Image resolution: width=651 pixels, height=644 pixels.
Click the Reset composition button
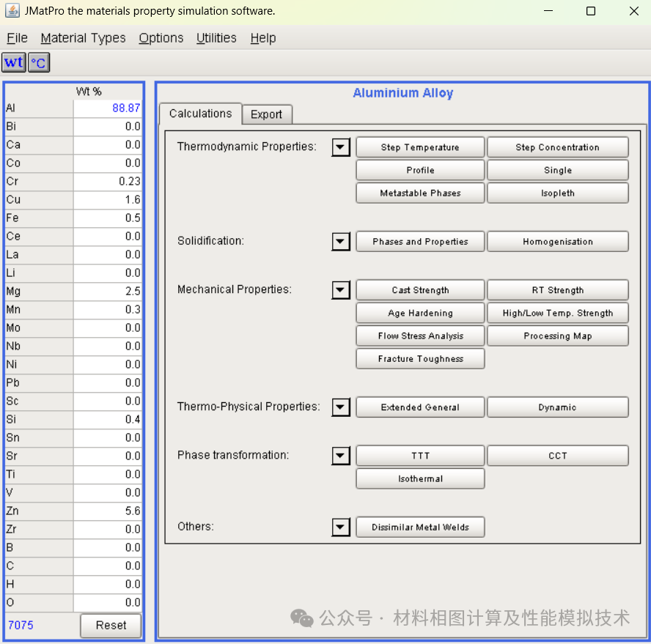[111, 626]
